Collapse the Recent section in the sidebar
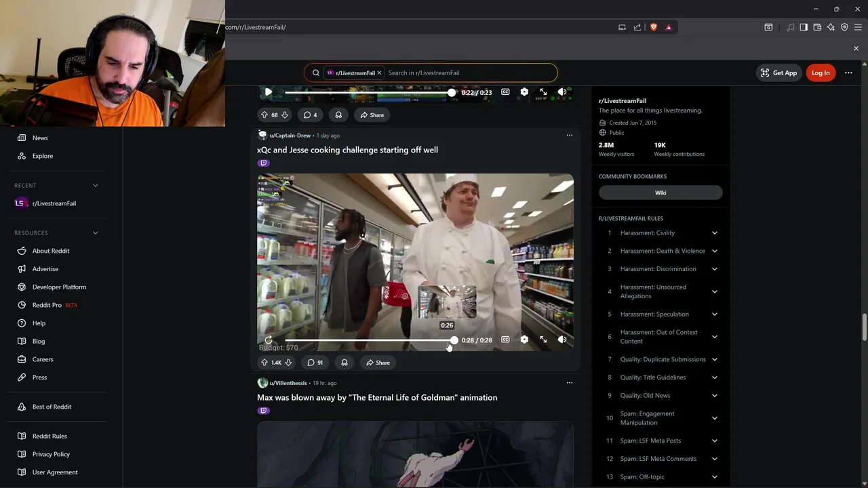Viewport: 868px width, 488px height. point(95,185)
